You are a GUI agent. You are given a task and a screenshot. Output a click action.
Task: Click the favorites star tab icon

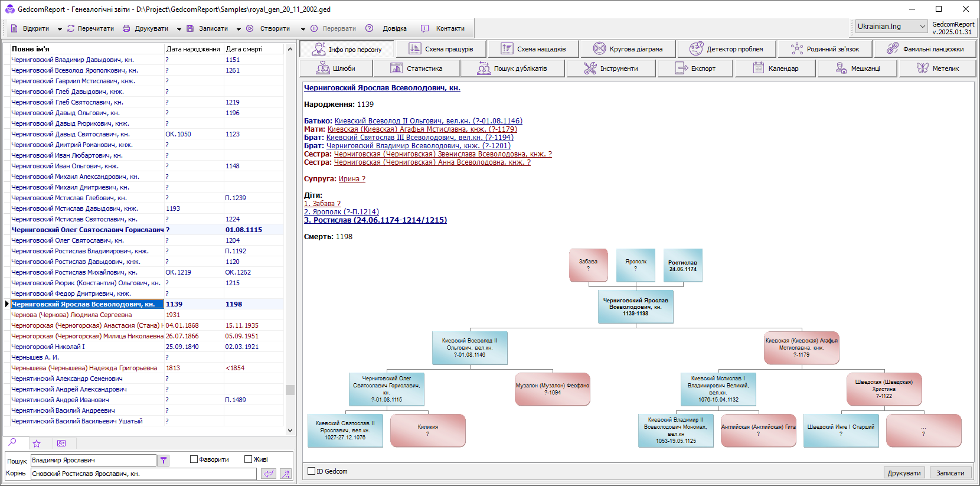pos(37,443)
